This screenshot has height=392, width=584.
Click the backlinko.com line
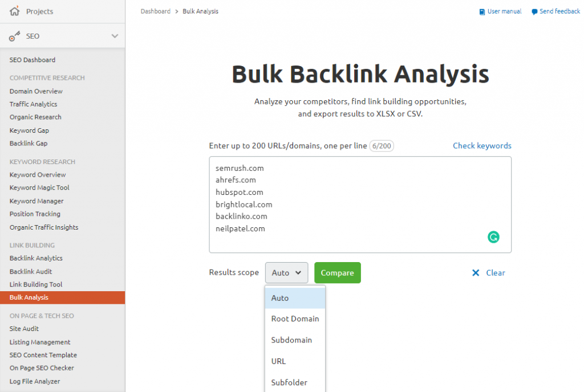pyautogui.click(x=241, y=217)
